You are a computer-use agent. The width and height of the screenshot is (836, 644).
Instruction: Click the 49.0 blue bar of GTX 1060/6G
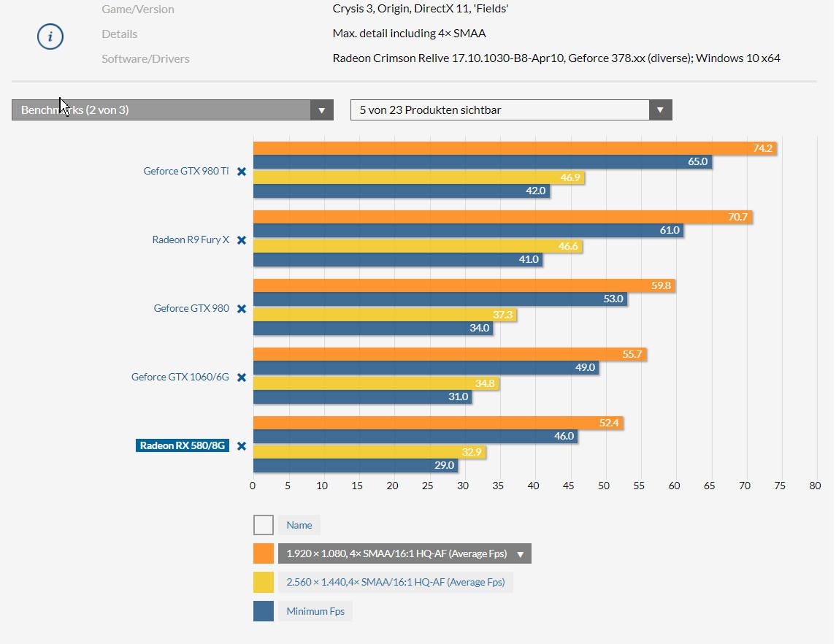pyautogui.click(x=426, y=368)
